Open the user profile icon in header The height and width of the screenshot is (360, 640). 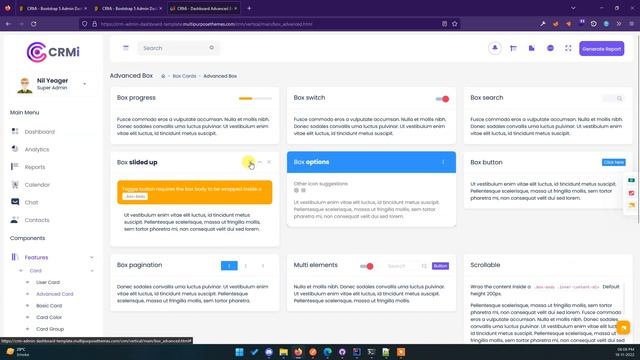click(495, 48)
